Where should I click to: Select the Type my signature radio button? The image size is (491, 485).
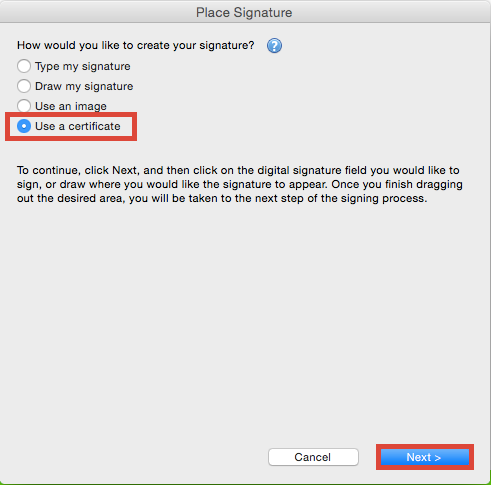[24, 66]
